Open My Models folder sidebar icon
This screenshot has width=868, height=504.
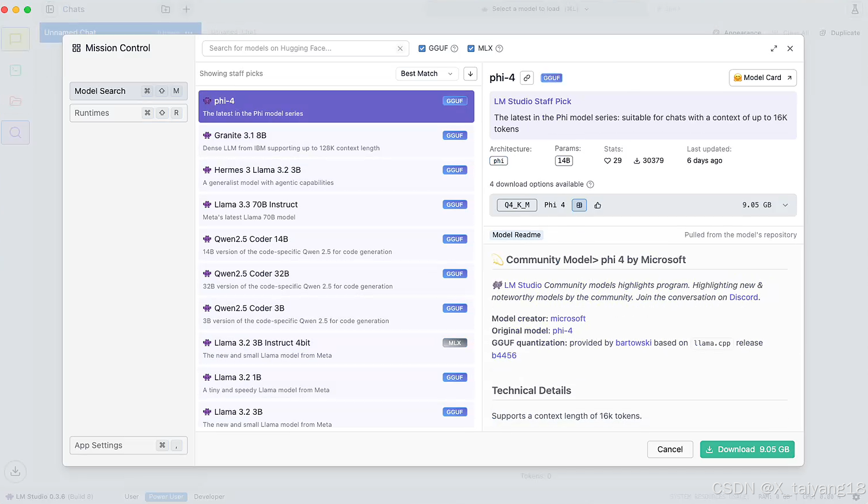tap(15, 101)
